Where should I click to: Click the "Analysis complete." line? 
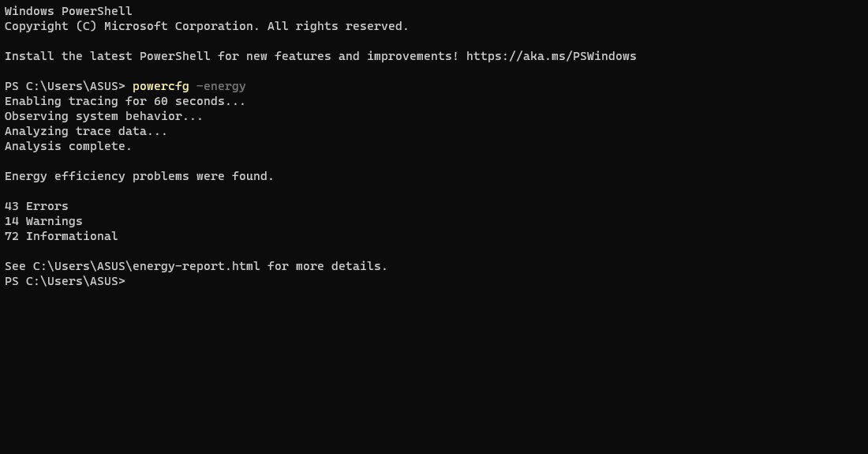[69, 146]
